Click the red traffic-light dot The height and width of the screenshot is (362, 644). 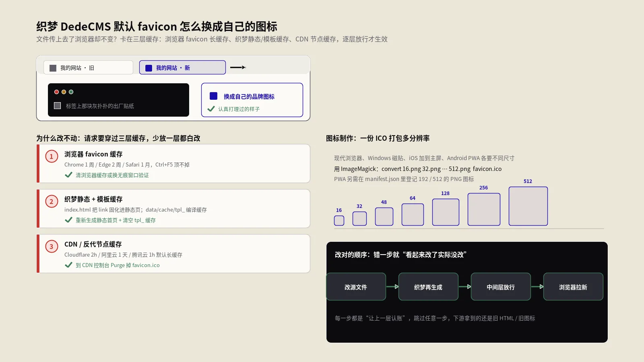[x=56, y=92]
